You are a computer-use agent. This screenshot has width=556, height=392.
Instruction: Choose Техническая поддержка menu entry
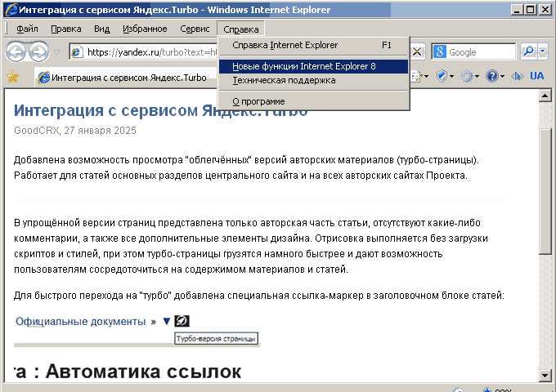(x=313, y=80)
